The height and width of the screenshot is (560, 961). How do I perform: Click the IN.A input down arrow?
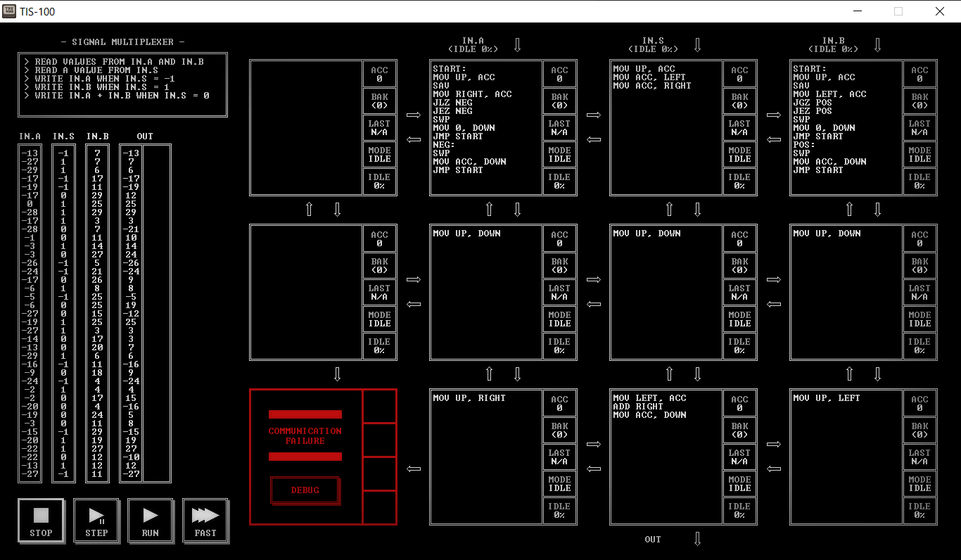pos(517,45)
